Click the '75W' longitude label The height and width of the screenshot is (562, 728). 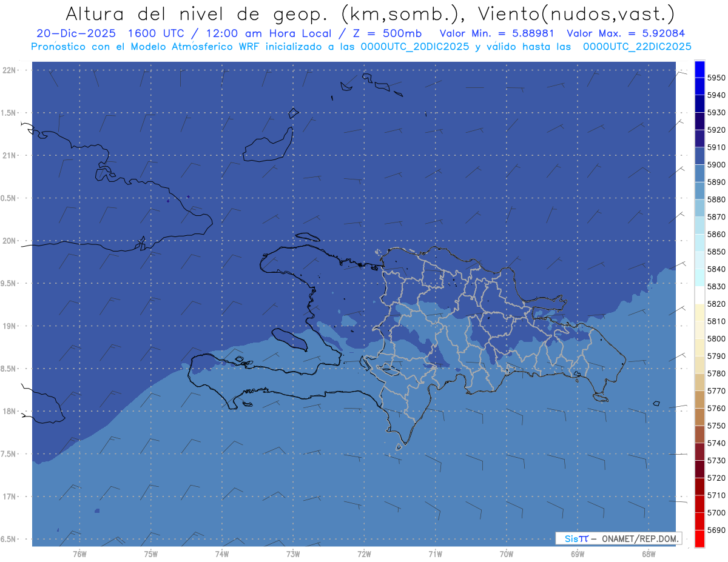(151, 554)
